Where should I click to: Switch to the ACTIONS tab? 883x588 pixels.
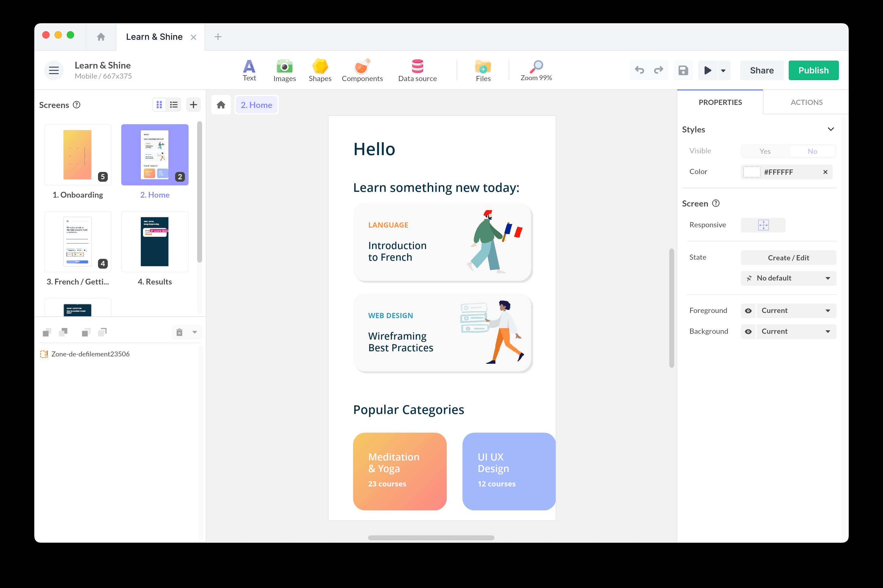[x=806, y=102]
